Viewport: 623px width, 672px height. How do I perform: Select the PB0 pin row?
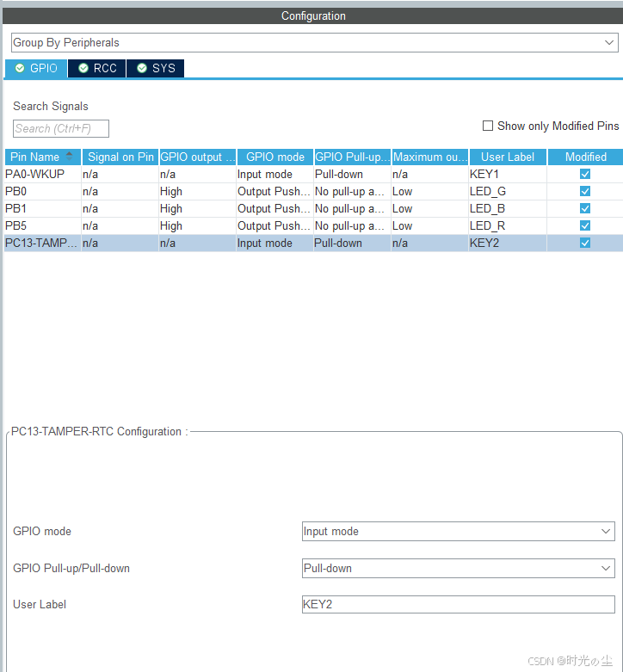pos(313,191)
